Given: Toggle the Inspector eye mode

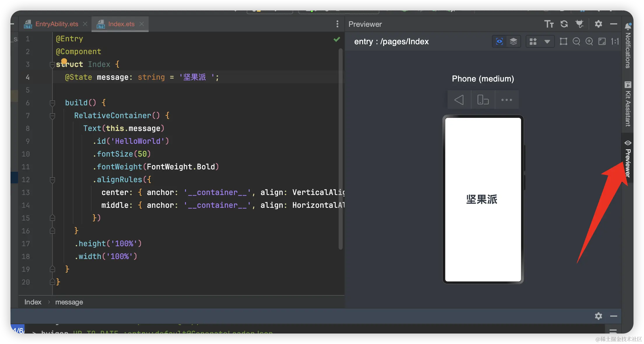Looking at the screenshot, I should coord(499,42).
